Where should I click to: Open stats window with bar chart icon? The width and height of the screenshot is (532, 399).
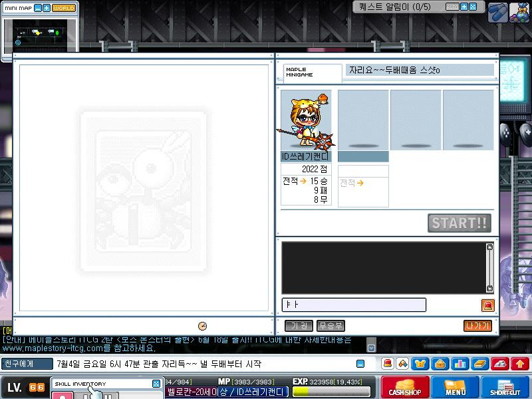[460, 364]
